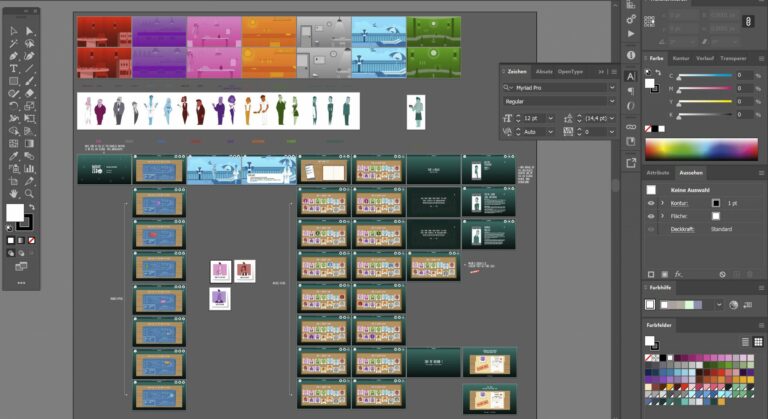Open the Links panel chain icon
The width and height of the screenshot is (768, 419).
(x=631, y=127)
